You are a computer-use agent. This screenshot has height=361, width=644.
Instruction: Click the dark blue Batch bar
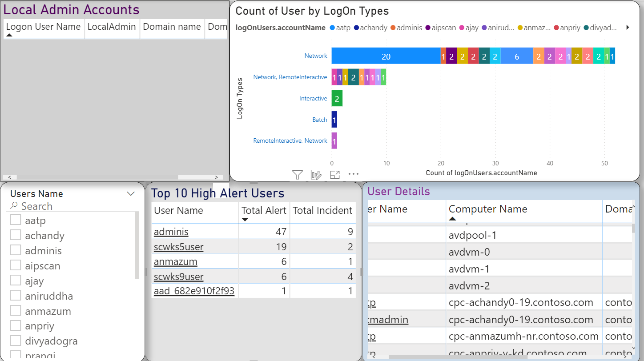334,120
